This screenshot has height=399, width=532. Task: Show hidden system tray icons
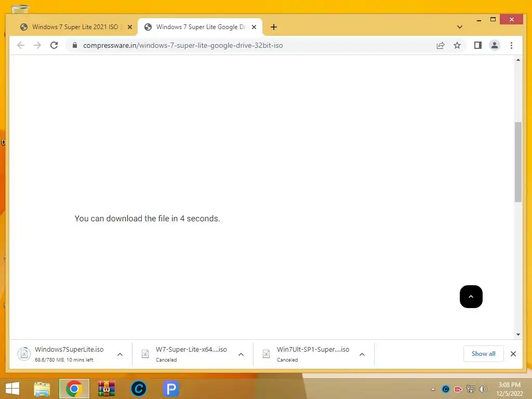tap(433, 389)
